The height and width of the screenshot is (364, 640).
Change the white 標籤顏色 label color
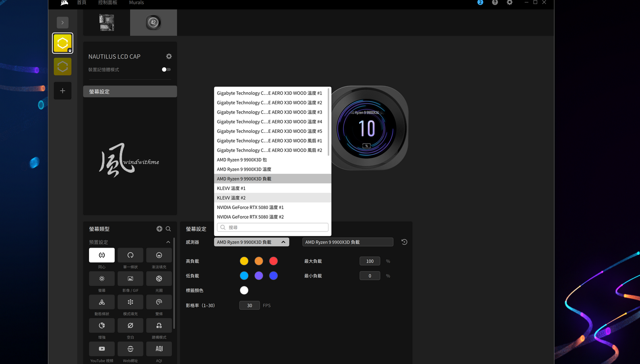tap(244, 290)
